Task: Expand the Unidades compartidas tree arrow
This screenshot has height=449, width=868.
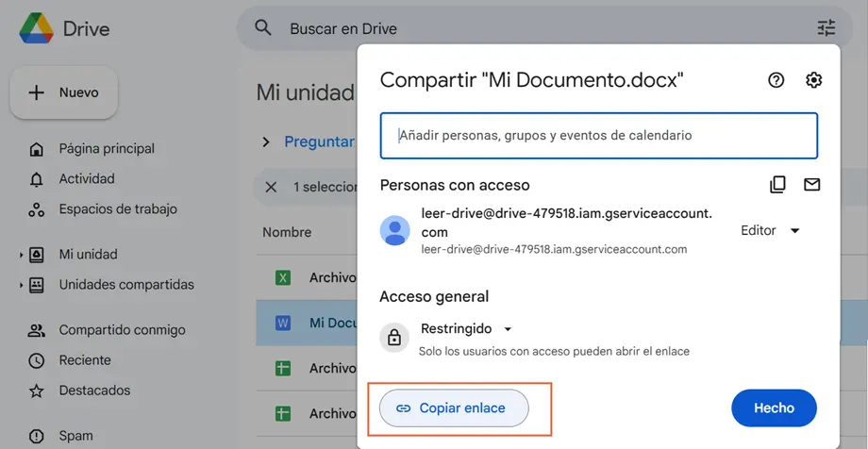Action: [x=21, y=286]
